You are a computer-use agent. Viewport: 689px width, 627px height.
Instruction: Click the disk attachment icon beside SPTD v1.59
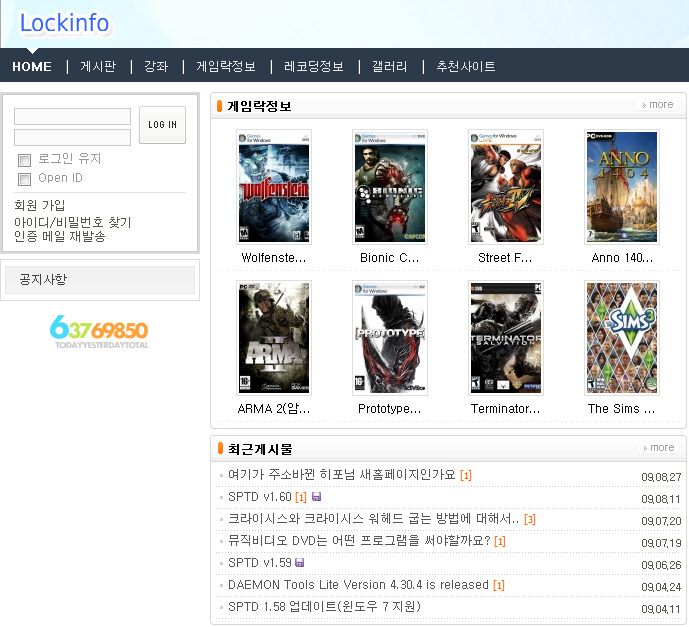(x=300, y=562)
